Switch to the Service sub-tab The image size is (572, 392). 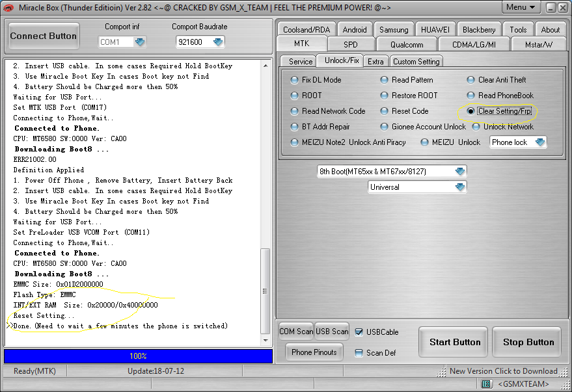click(301, 62)
